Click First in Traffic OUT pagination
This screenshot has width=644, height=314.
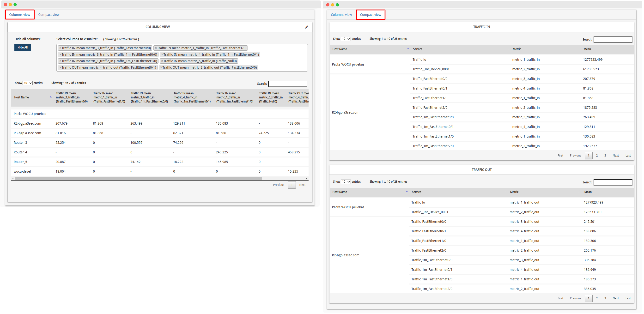pyautogui.click(x=560, y=298)
